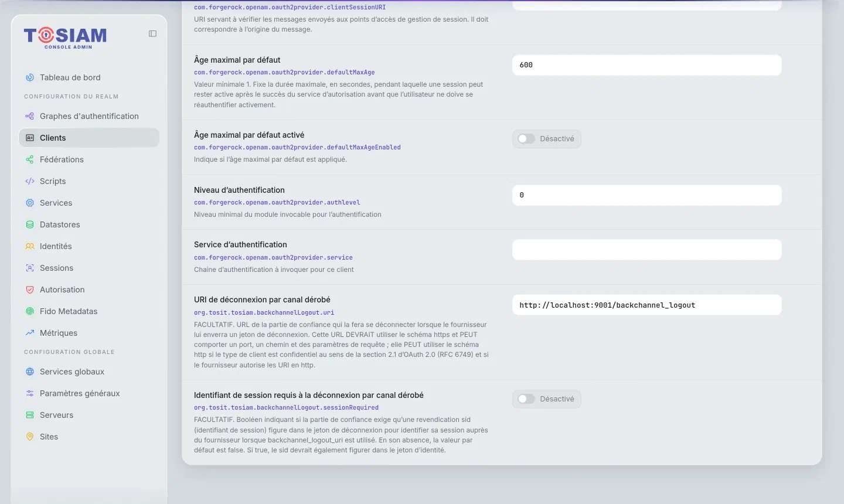Open the Fédérations menu item
Image resolution: width=844 pixels, height=504 pixels.
(89, 159)
